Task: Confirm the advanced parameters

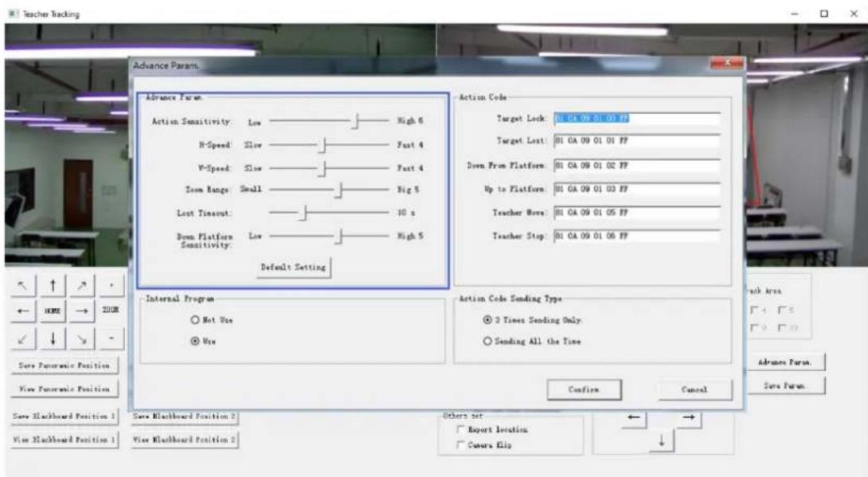Action: [x=584, y=389]
